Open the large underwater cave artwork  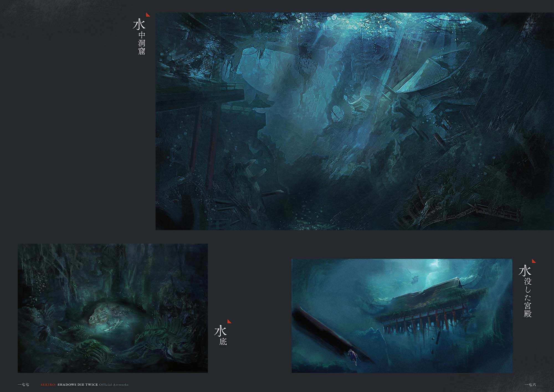point(355,121)
